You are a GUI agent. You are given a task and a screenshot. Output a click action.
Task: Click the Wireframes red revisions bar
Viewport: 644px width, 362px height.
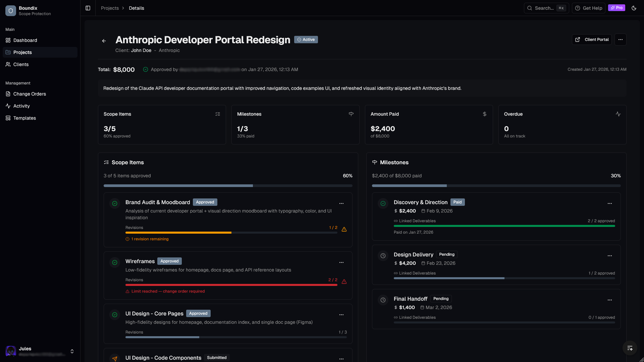[x=231, y=285]
